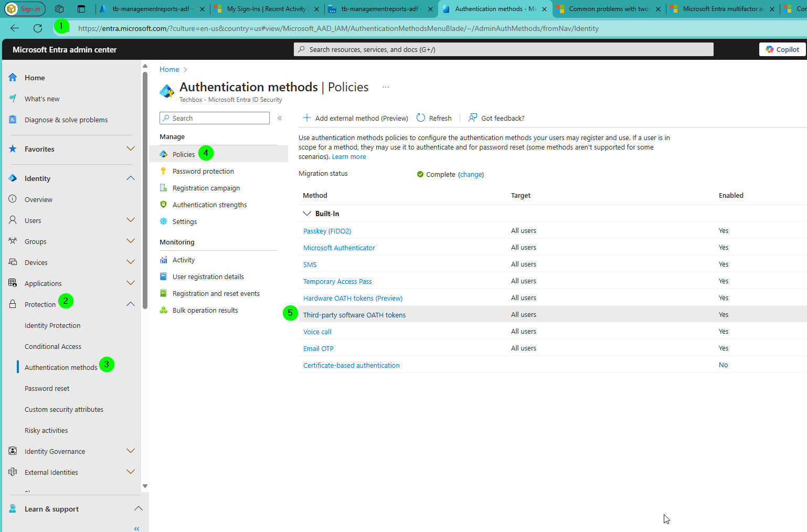Open Identity Protection in sidebar
This screenshot has height=532, width=807.
pyautogui.click(x=52, y=325)
